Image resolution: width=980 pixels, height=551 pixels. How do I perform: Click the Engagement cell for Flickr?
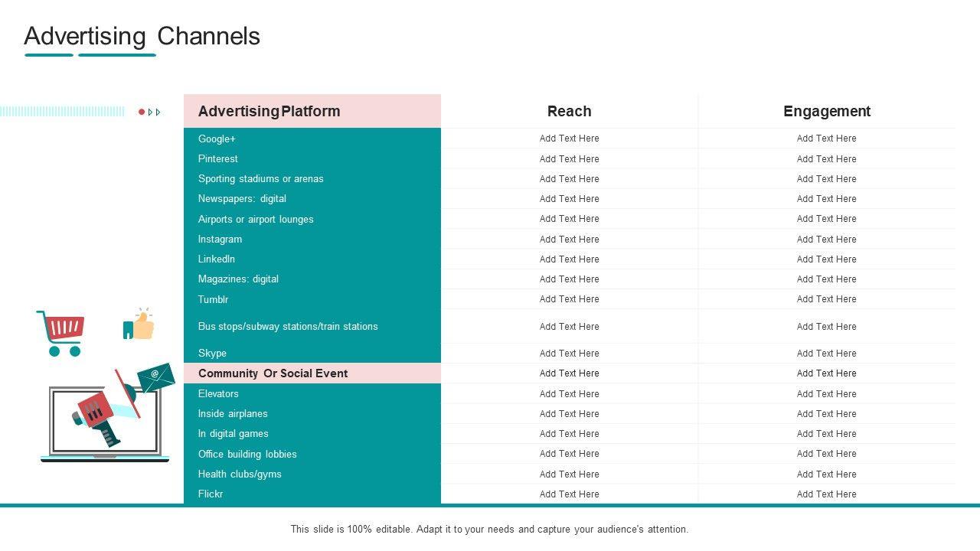[x=826, y=494]
